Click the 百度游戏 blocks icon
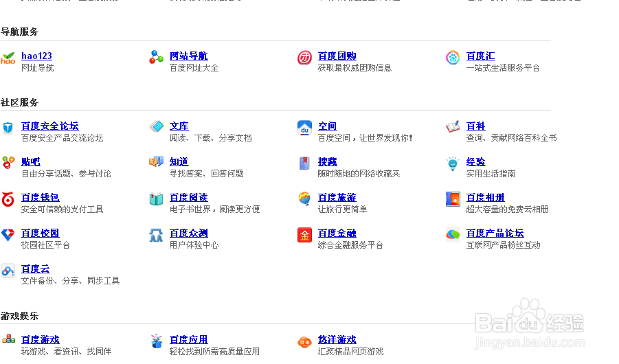The height and width of the screenshot is (364, 619). 8,339
